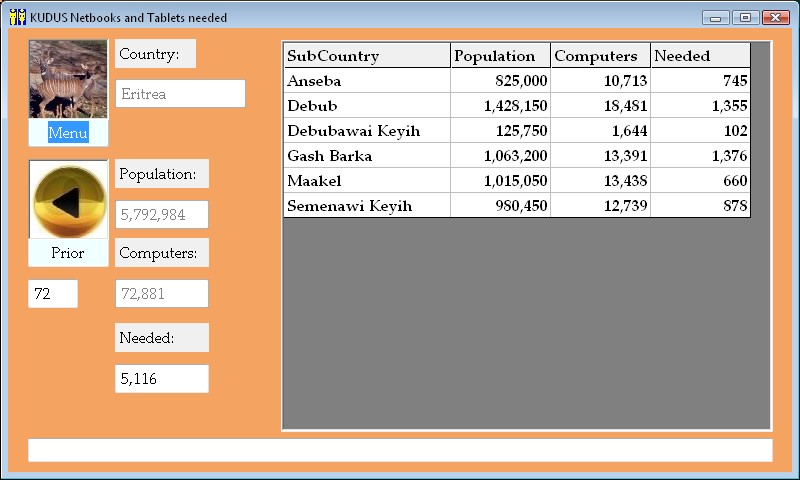This screenshot has height=480, width=800.
Task: Click the KUDUS app icon in title bar
Action: 17,17
